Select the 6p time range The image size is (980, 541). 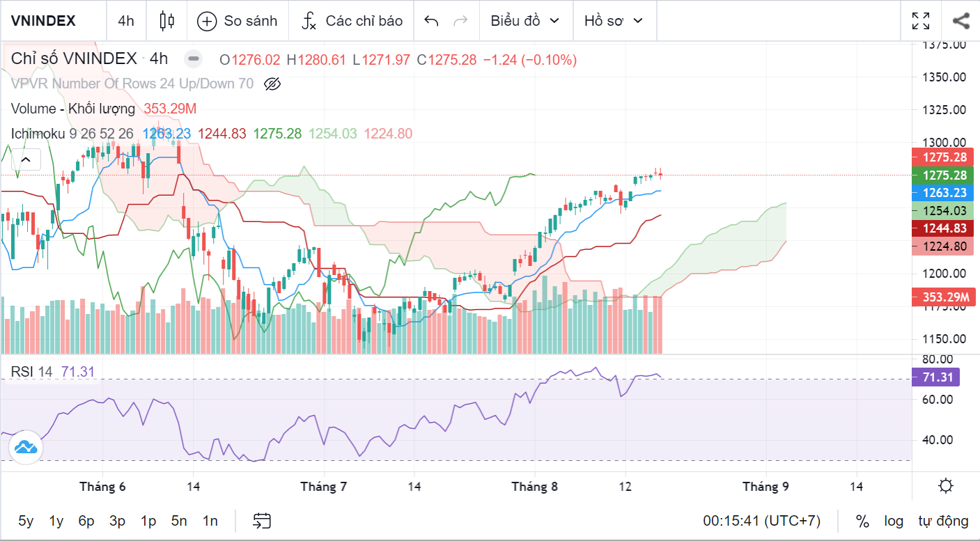[x=86, y=521]
